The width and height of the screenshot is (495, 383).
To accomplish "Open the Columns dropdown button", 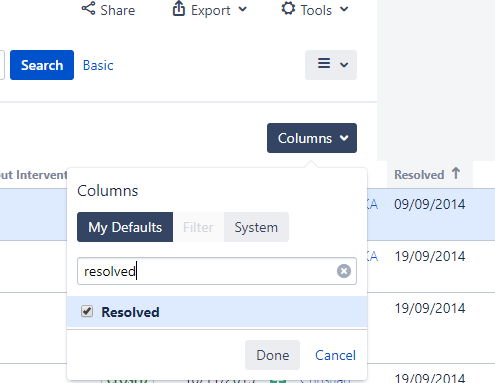I will click(312, 138).
